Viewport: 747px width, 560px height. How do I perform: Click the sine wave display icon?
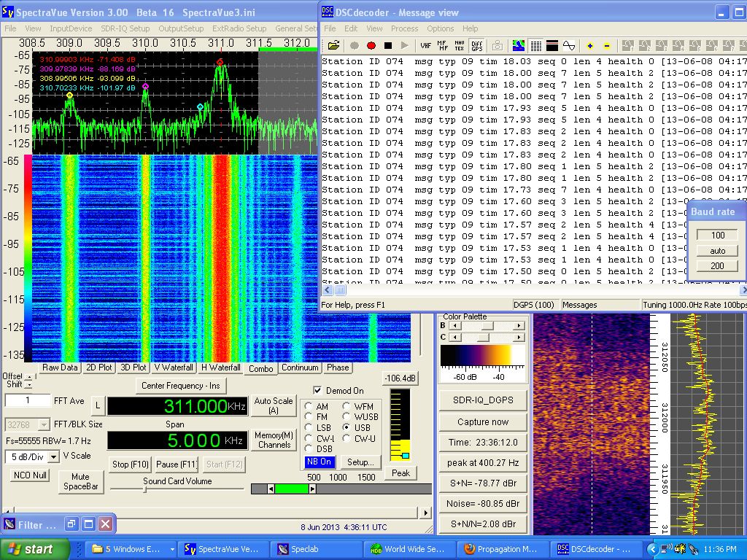[569, 45]
